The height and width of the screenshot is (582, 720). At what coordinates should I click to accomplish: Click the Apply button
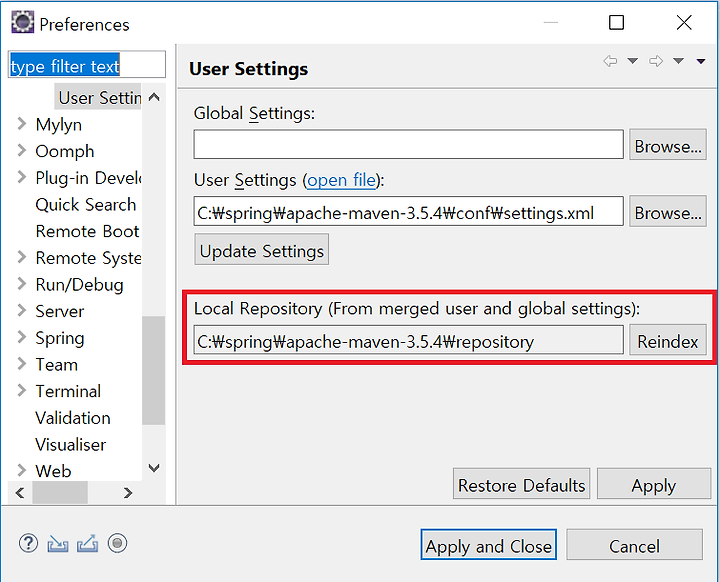654,484
